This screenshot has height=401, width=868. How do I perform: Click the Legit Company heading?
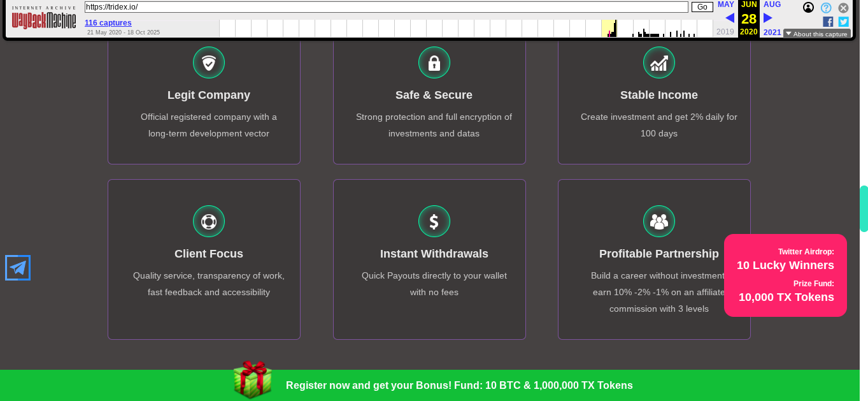pyautogui.click(x=209, y=95)
